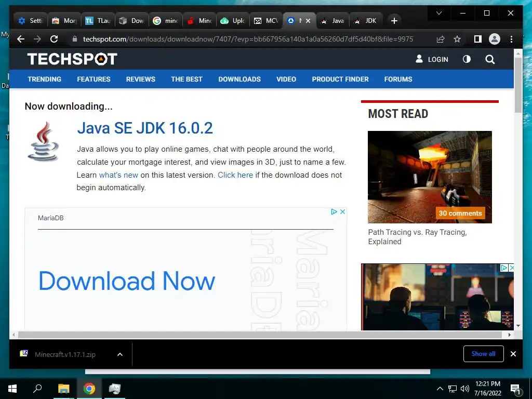
Task: Follow the "what's new" link
Action: [x=118, y=175]
